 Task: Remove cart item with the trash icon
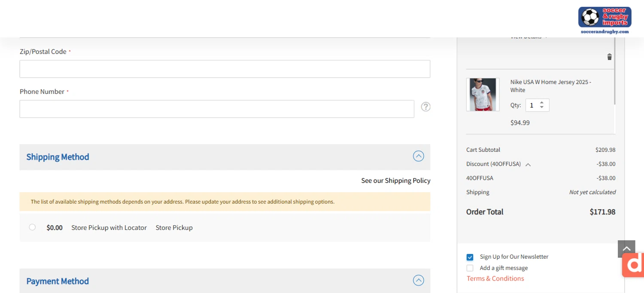pos(609,57)
